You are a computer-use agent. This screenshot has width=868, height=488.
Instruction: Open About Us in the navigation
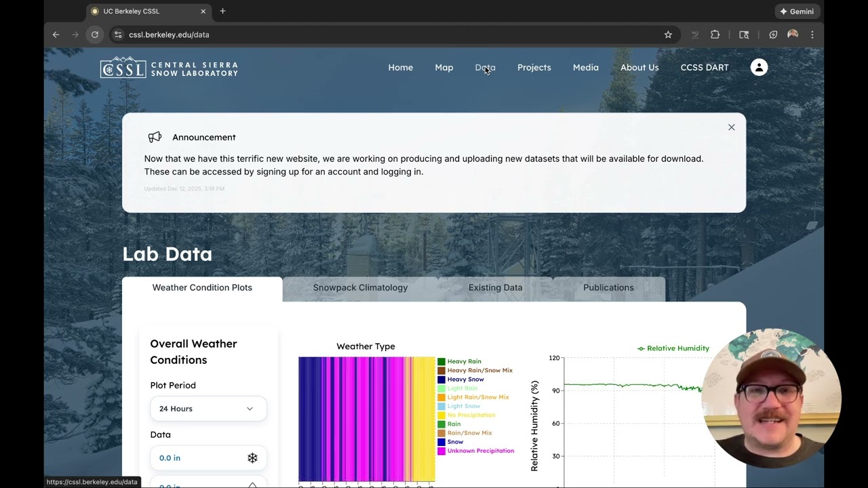point(639,67)
